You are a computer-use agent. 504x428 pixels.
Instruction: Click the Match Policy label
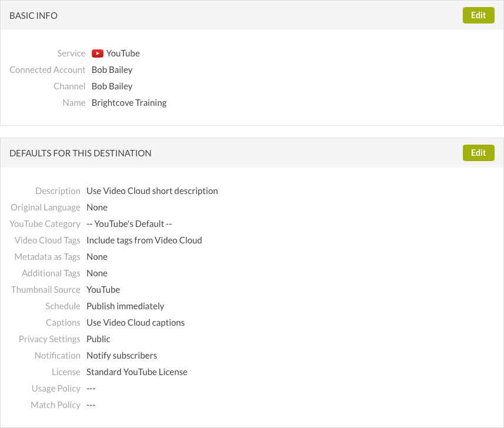click(55, 405)
